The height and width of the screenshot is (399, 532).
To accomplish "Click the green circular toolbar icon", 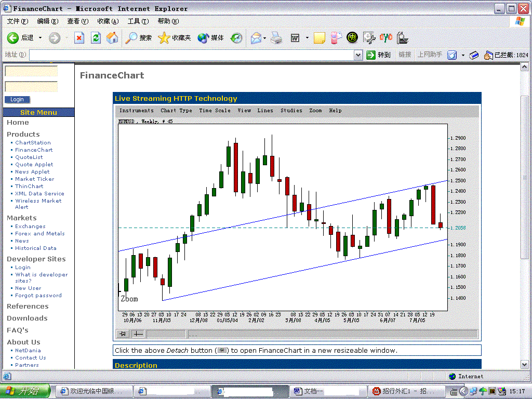I will pos(352,37).
